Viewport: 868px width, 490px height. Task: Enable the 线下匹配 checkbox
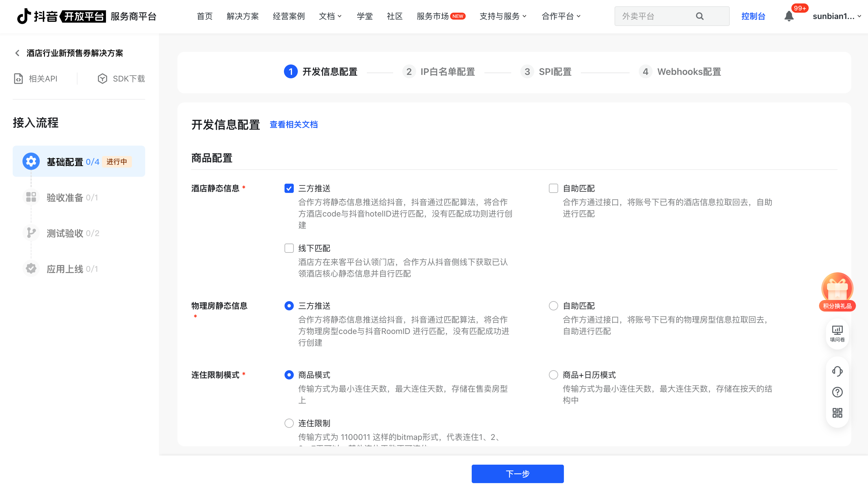(289, 248)
